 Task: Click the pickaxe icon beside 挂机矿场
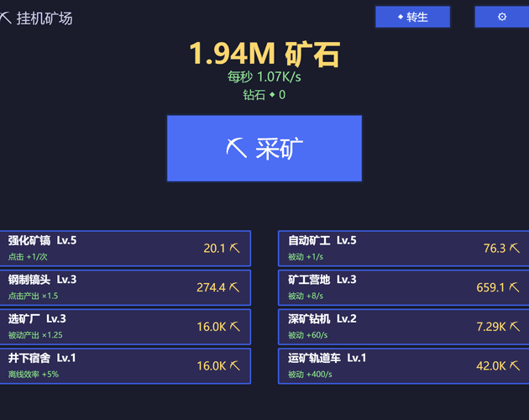(6, 18)
